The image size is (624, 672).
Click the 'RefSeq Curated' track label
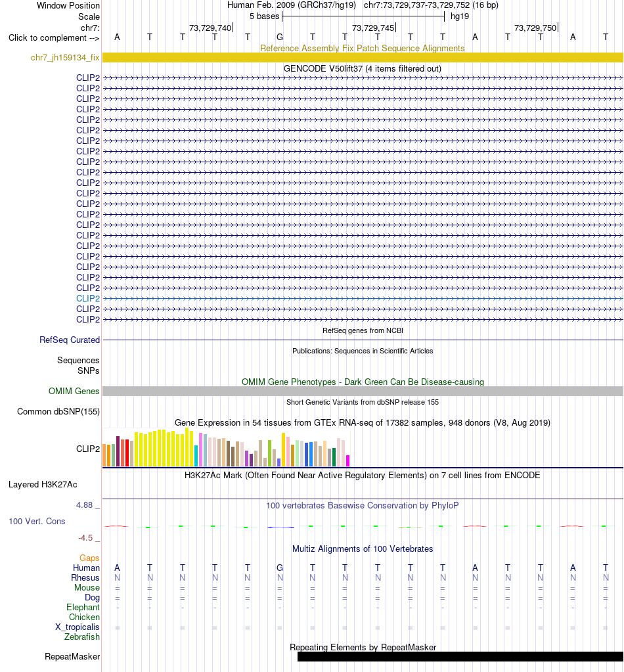70,340
